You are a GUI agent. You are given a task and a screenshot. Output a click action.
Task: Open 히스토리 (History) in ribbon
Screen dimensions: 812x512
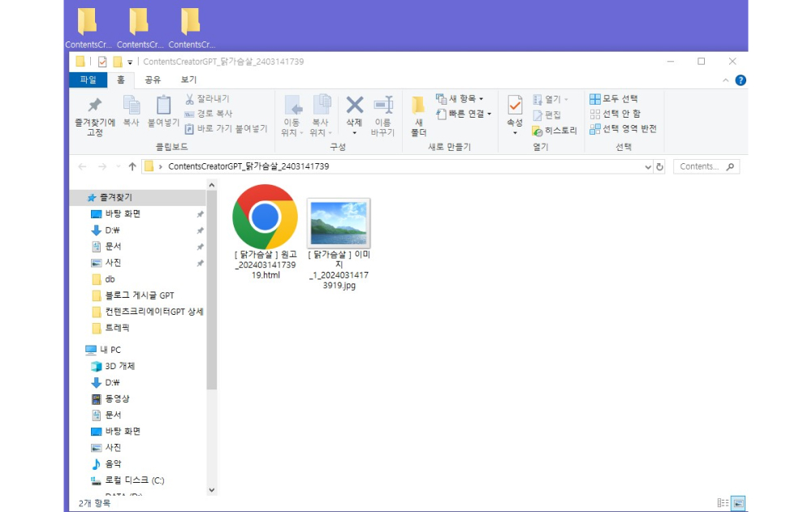pos(554,131)
